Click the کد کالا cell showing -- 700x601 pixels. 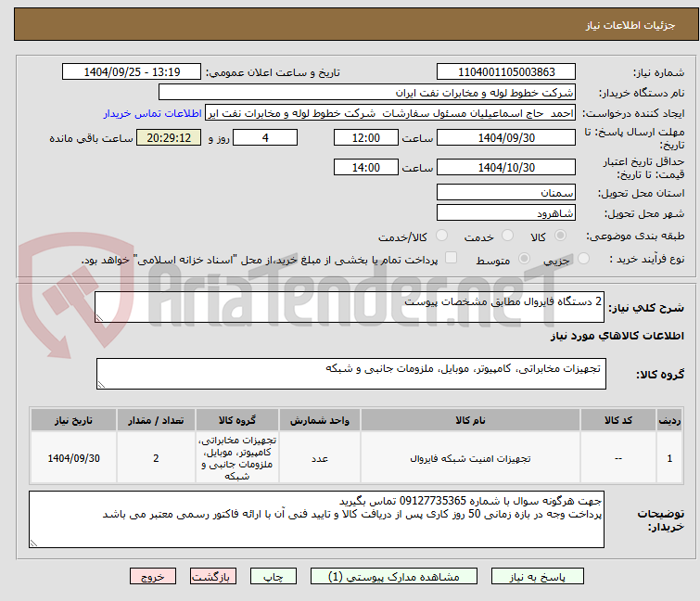[617, 458]
